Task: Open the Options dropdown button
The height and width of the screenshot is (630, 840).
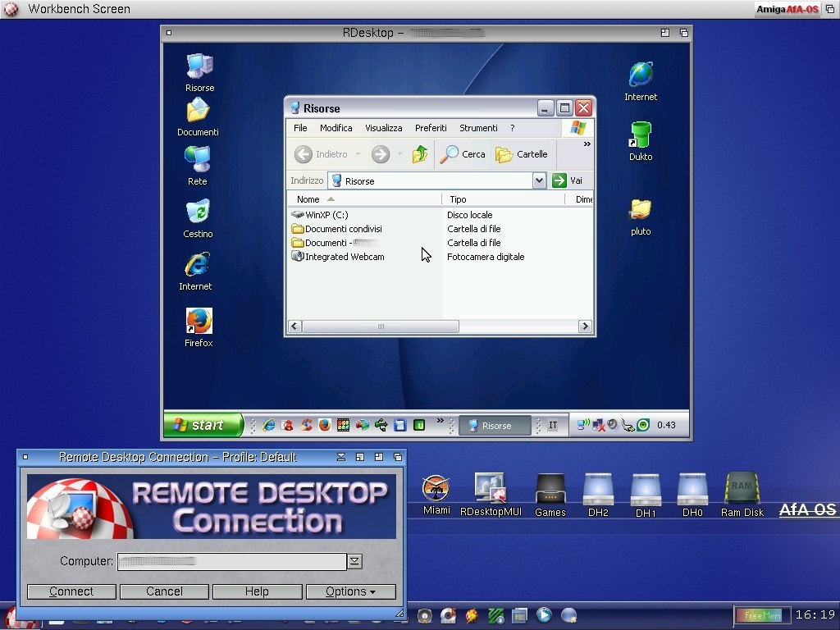Action: coord(350,591)
